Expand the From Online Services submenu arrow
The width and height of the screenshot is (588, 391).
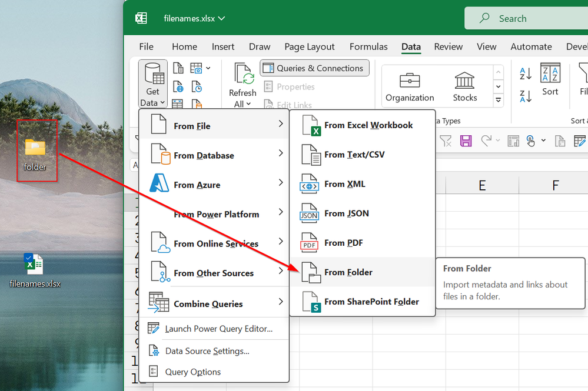pos(281,241)
